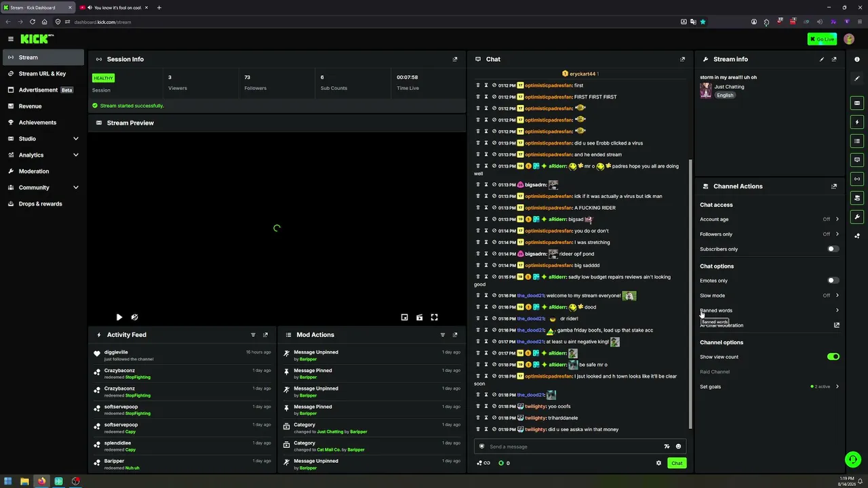Open Drops & rewards page
868x488 pixels.
tap(42, 204)
